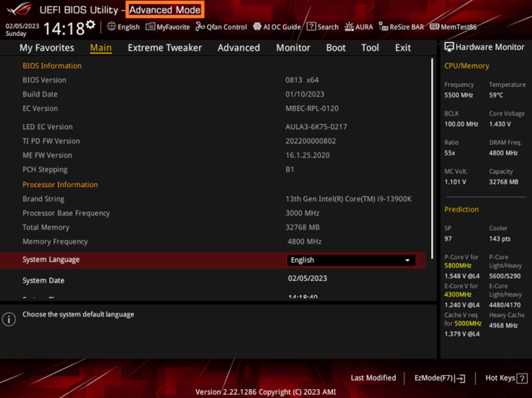Open MyFavorite from top toolbar
The width and height of the screenshot is (532, 398).
(168, 27)
